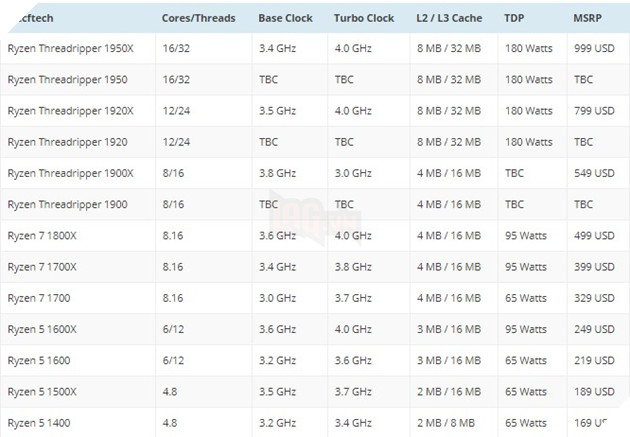Click the 499 USD price cell
The width and height of the screenshot is (630, 437).
click(594, 236)
